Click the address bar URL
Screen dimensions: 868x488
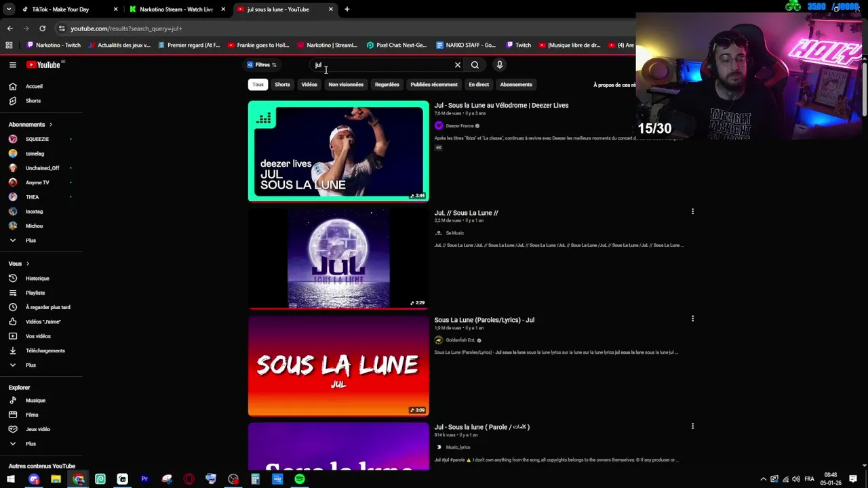(126, 29)
